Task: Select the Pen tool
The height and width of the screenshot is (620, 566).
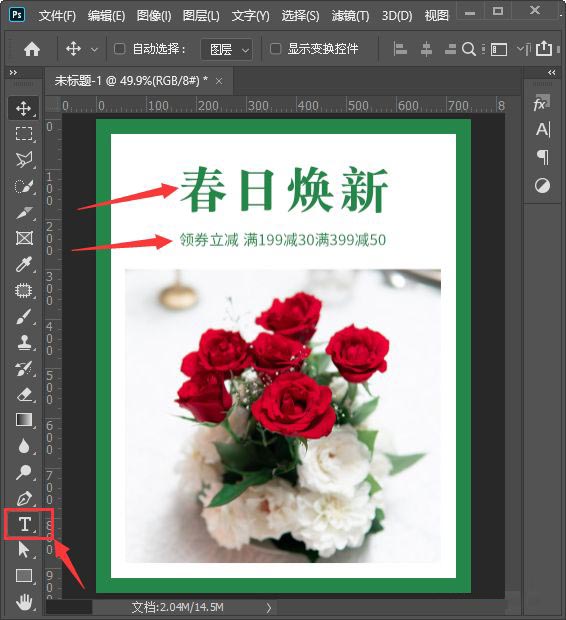Action: (x=24, y=498)
